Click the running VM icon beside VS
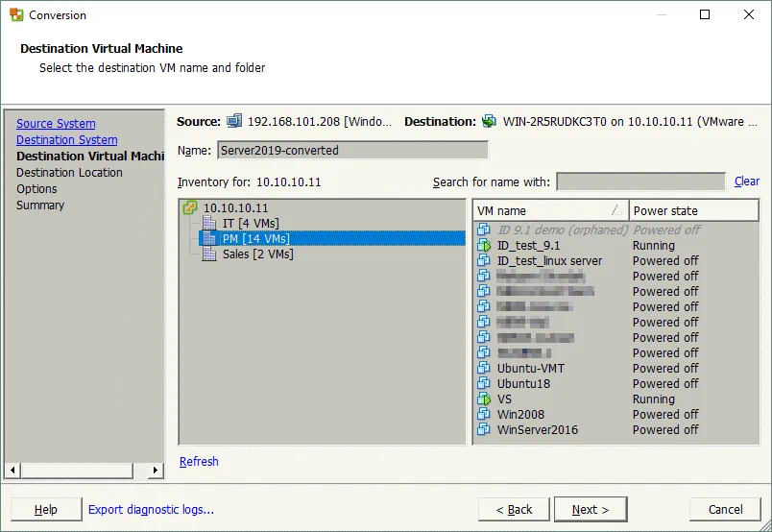 click(x=484, y=399)
